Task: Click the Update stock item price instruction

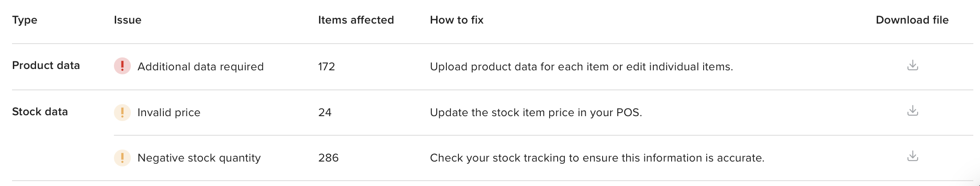Action: (535, 113)
